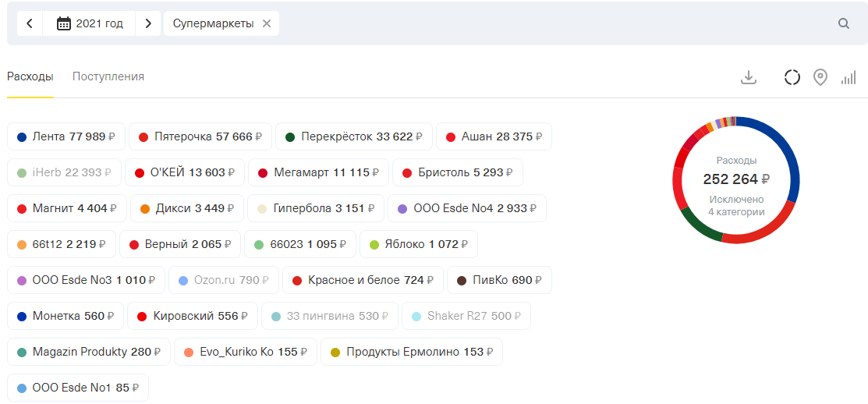
Task: Click the Расходы 252 264 ₽ total
Action: tap(736, 179)
